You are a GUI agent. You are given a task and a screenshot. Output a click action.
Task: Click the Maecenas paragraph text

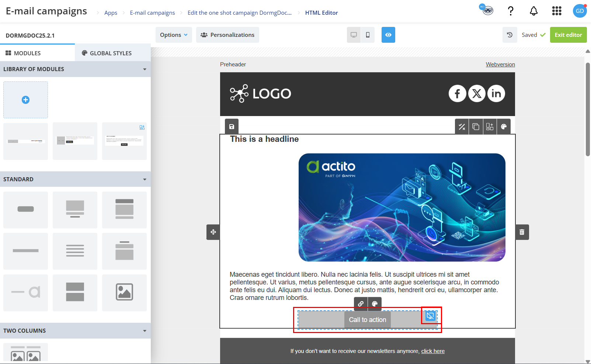click(364, 286)
